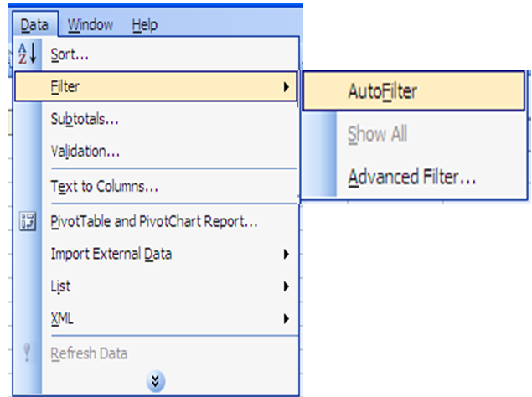
Task: Expand the List submenu arrow
Action: pos(287,286)
